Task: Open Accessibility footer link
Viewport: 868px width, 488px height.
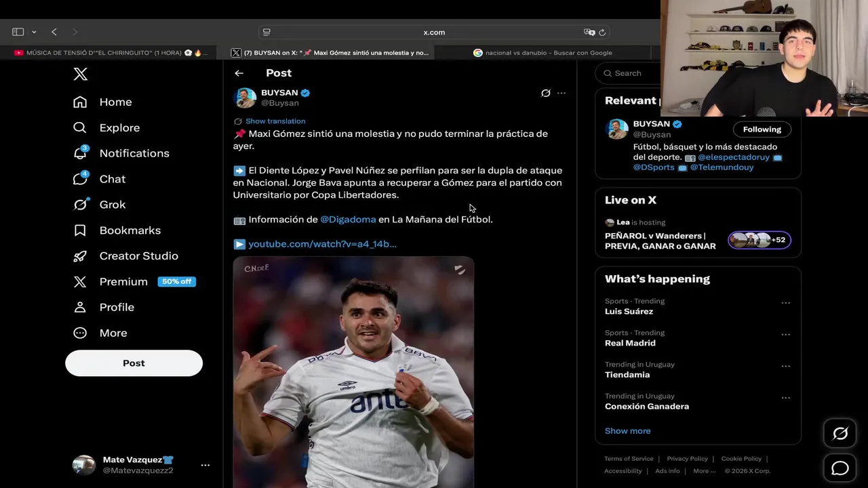Action: tap(623, 471)
